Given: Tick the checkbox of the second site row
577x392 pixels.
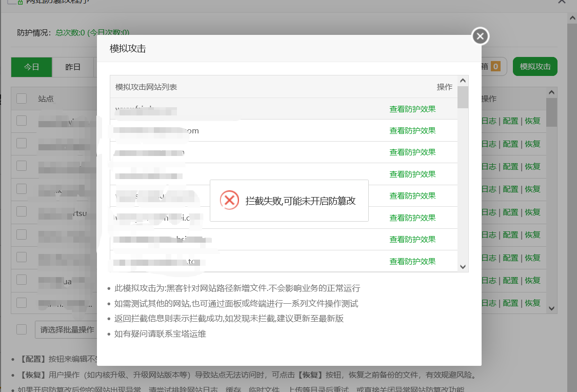Looking at the screenshot, I should click(22, 143).
